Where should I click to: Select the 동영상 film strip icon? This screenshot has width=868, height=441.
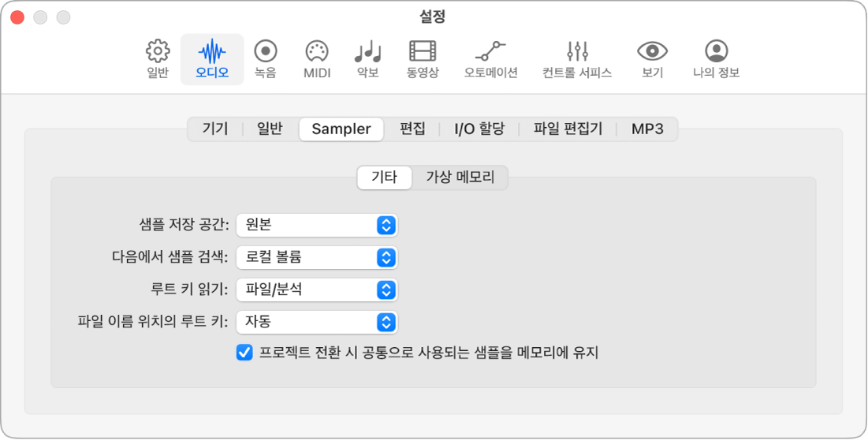click(423, 52)
